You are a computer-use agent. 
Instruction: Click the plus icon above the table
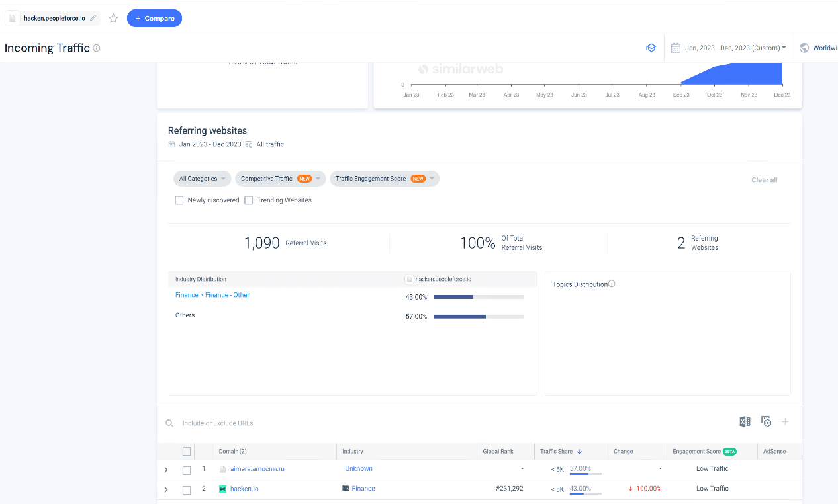tap(786, 421)
